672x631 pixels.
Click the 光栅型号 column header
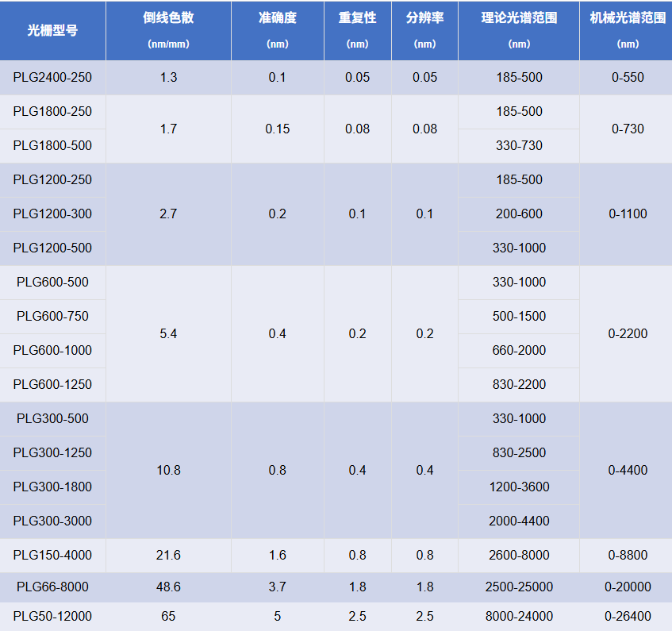[52, 31]
